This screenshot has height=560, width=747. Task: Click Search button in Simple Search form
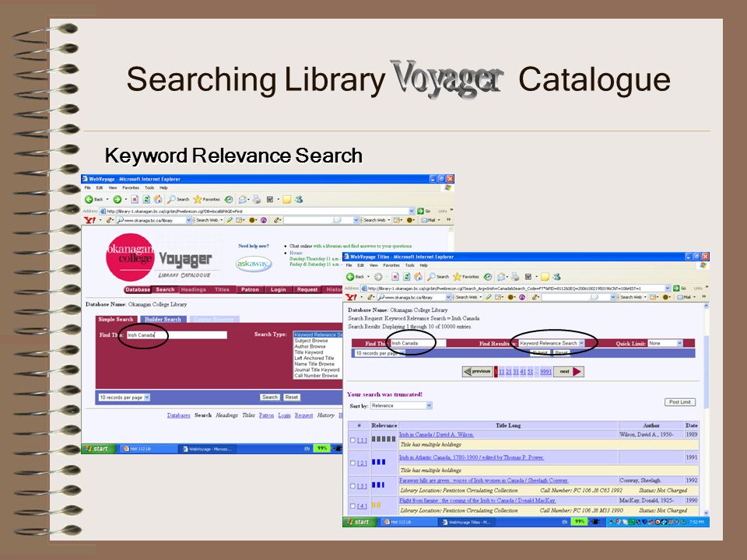coord(270,397)
